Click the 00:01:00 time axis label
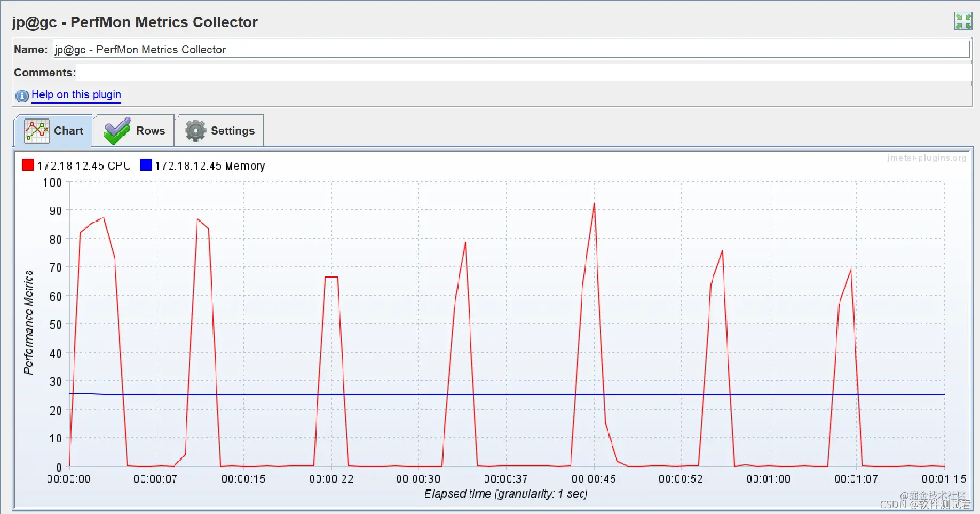This screenshot has width=980, height=514. pyautogui.click(x=768, y=479)
